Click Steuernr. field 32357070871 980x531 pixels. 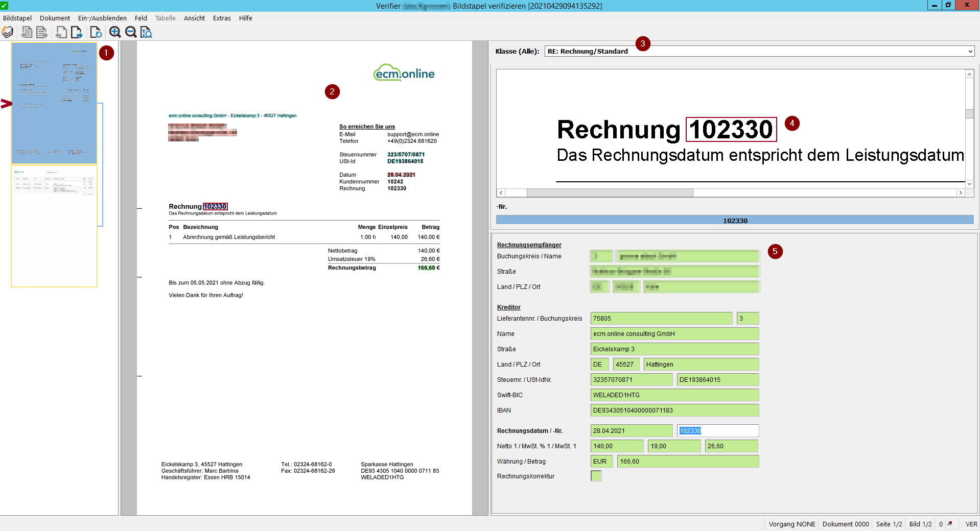click(632, 379)
